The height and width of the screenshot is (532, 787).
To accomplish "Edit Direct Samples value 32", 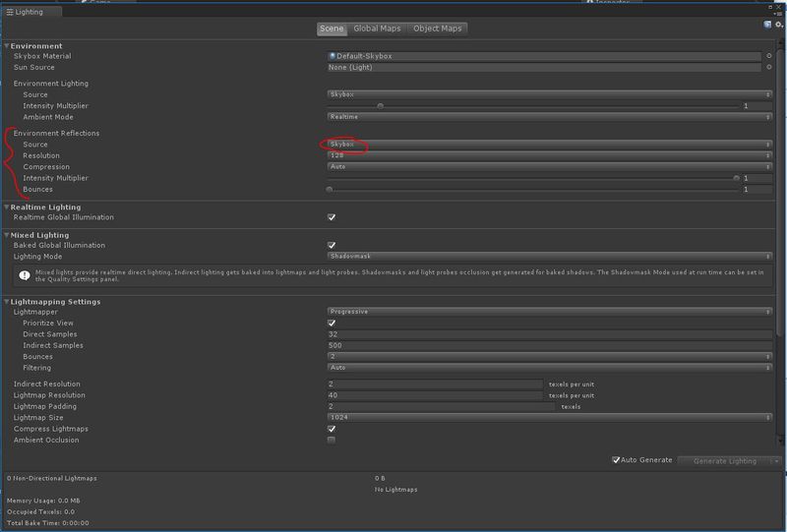I will coord(550,334).
